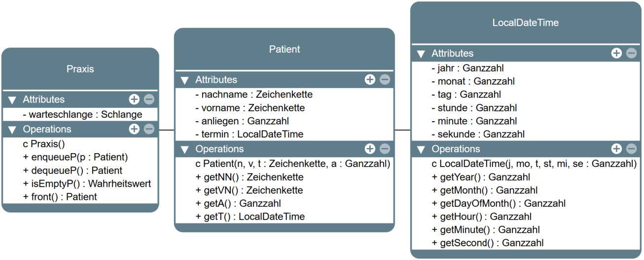644x260 pixels.
Task: Add attribute to Patient class
Action: pyautogui.click(x=370, y=80)
